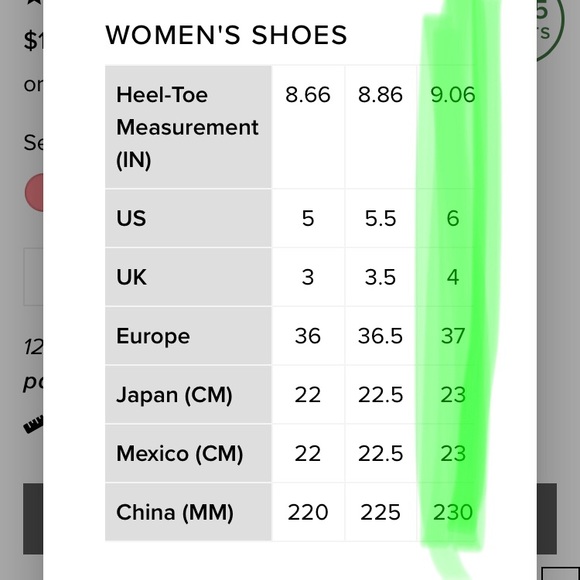This screenshot has width=580, height=580.
Task: Select the China (MM) 230 cell
Action: pyautogui.click(x=453, y=512)
